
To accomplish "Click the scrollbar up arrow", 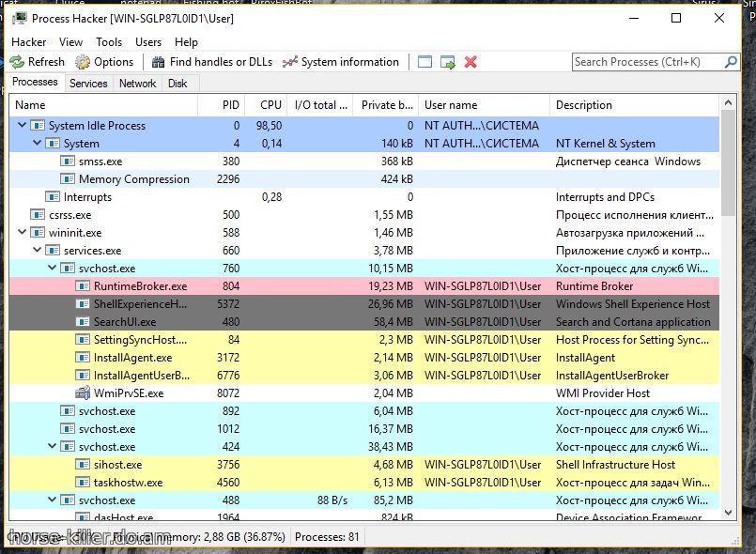I will tap(728, 102).
